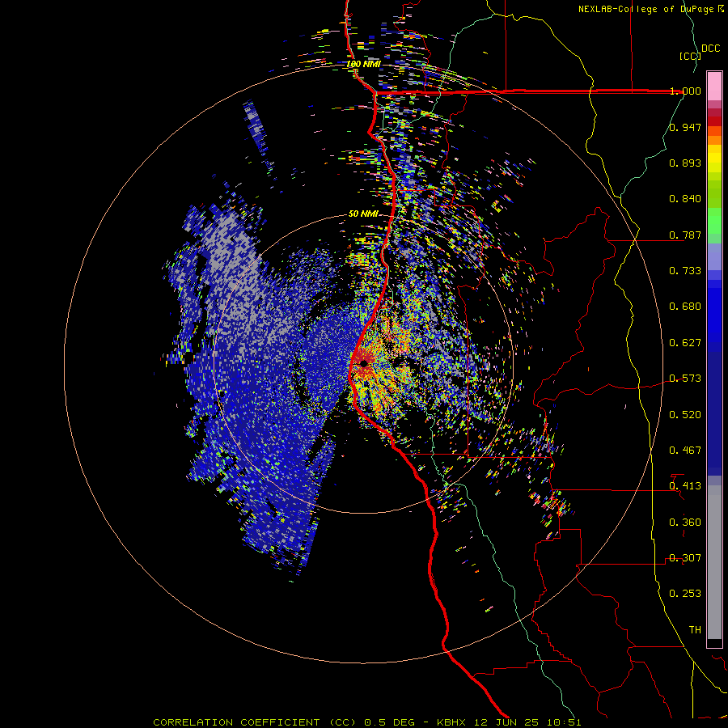Click the 0.787 color scale value
The height and width of the screenshot is (728, 728).
(685, 235)
